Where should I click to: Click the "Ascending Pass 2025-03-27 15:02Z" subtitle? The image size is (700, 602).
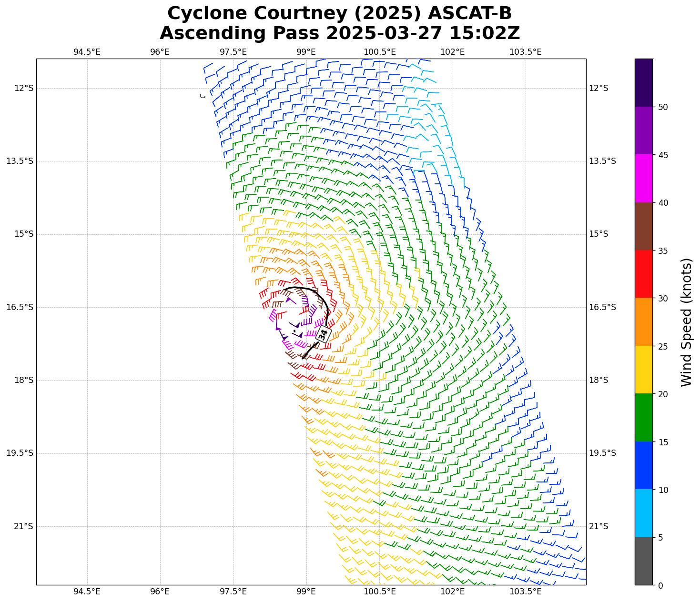pos(339,33)
